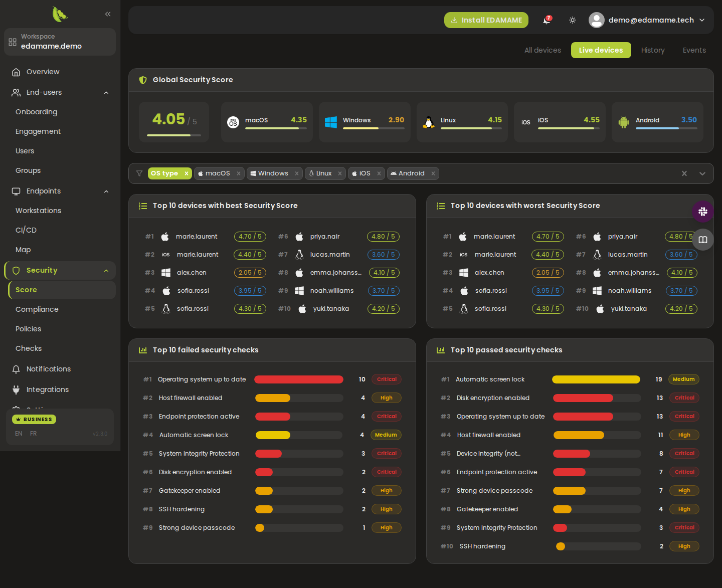Click the Endpoints monitor icon

tap(16, 191)
